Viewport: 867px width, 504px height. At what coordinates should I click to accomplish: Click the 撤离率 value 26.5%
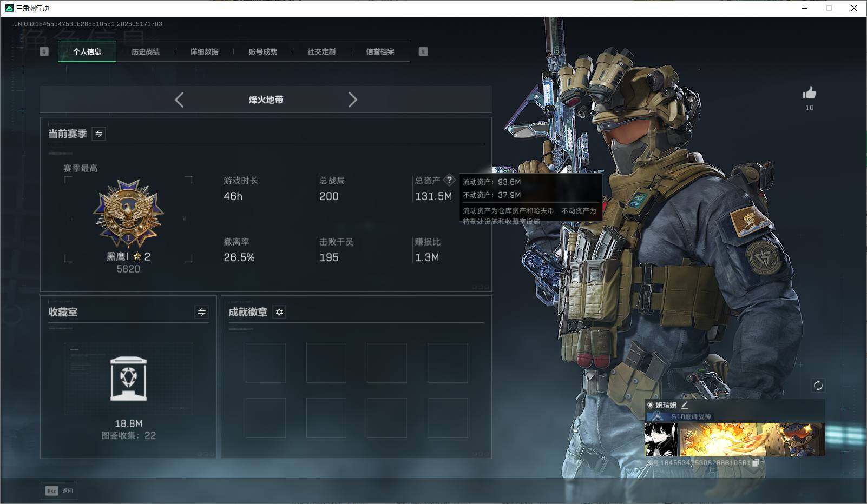click(x=239, y=257)
